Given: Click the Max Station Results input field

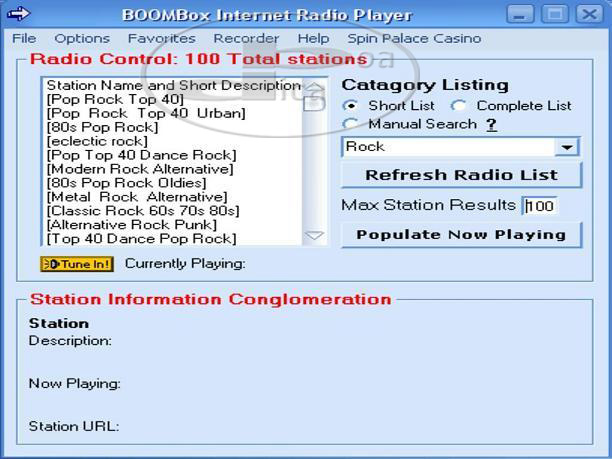Looking at the screenshot, I should [x=540, y=206].
